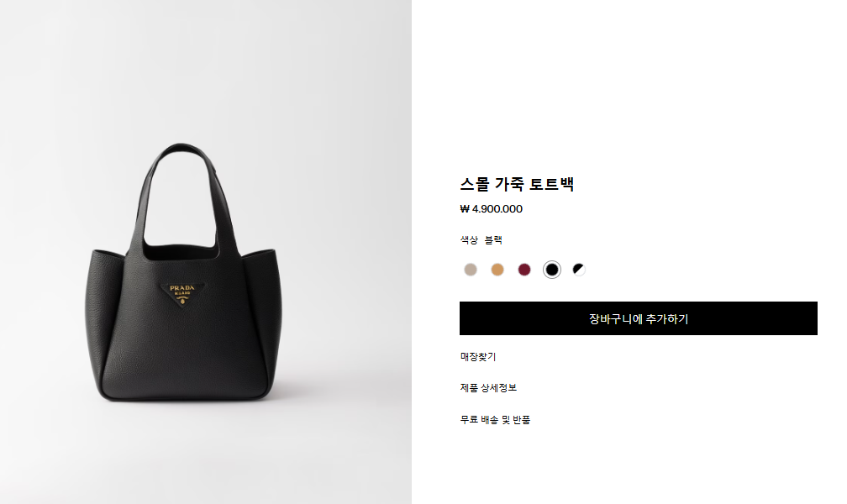Choose the caramel tan color swatch

click(x=497, y=270)
